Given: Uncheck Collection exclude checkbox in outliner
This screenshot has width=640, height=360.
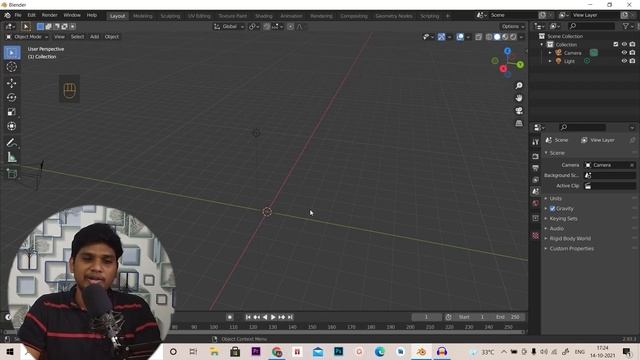Looking at the screenshot, I should (x=616, y=44).
